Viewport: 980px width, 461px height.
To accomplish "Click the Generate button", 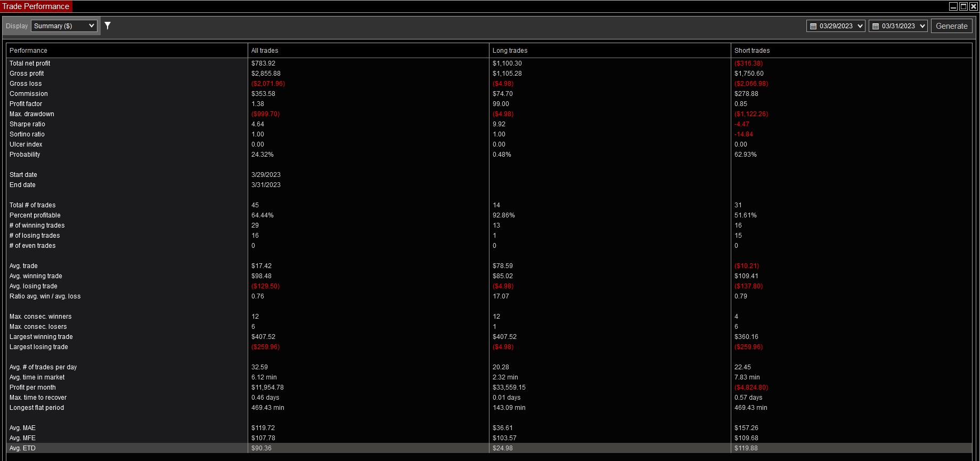I will pos(952,26).
